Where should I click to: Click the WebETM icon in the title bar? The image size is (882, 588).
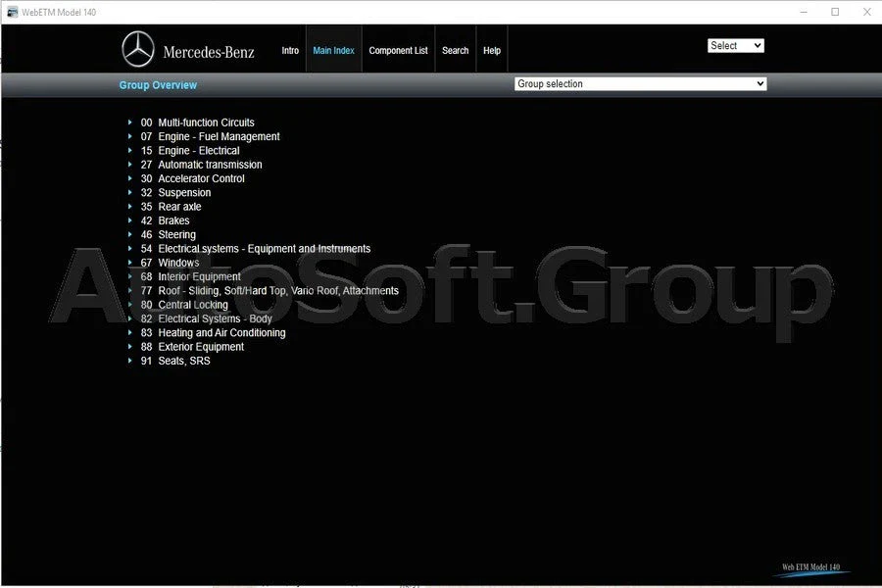[13, 10]
